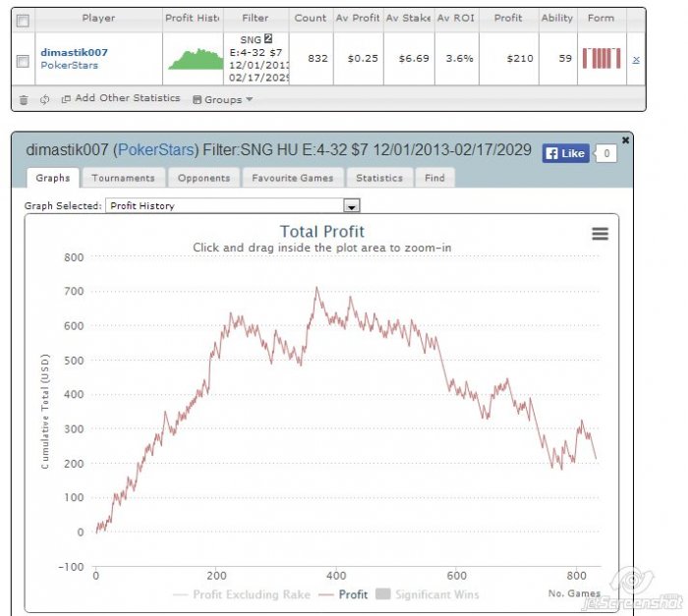Click the green profit history thumbnail

click(196, 59)
